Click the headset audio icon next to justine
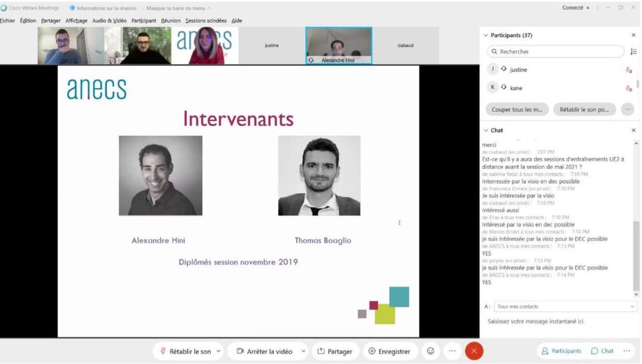Screen dimensions: 642x364 (x=504, y=69)
